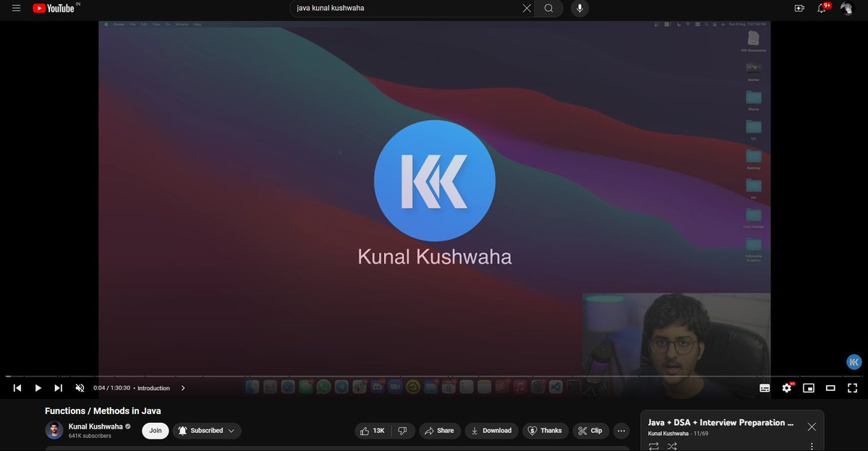
Task: Play the video
Action: [x=38, y=388]
